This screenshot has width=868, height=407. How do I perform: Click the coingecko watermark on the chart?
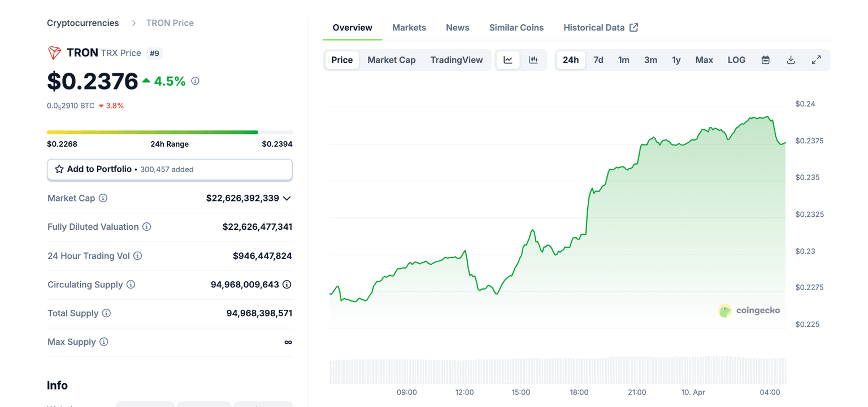pos(749,310)
